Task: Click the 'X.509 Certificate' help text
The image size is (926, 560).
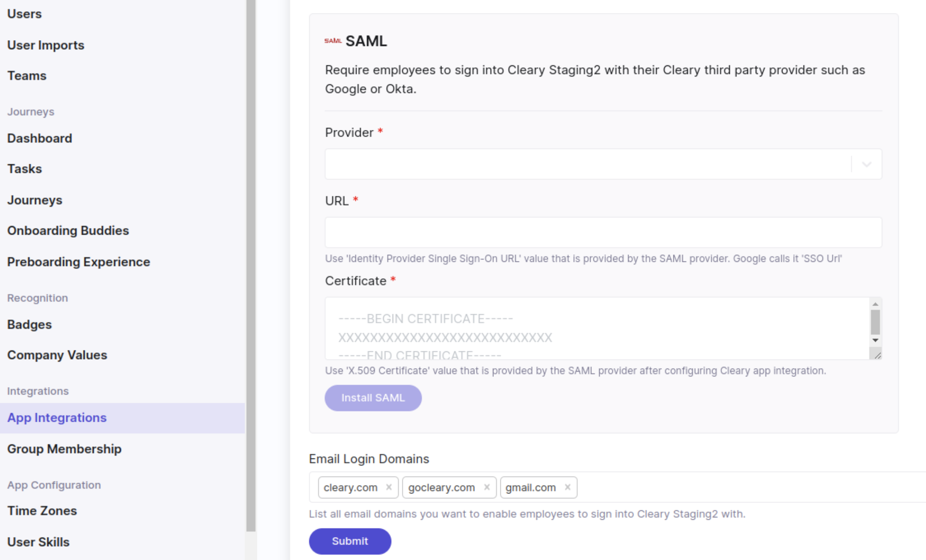Action: point(575,371)
